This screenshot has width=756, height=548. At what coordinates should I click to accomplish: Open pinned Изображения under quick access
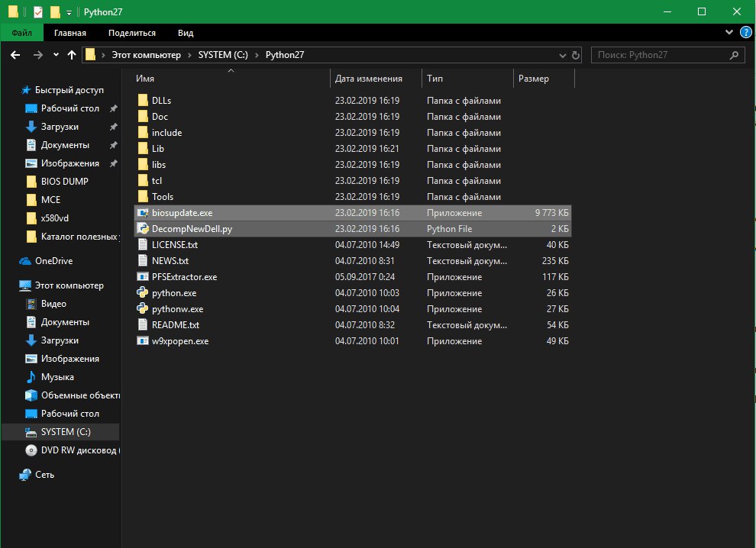coord(70,163)
